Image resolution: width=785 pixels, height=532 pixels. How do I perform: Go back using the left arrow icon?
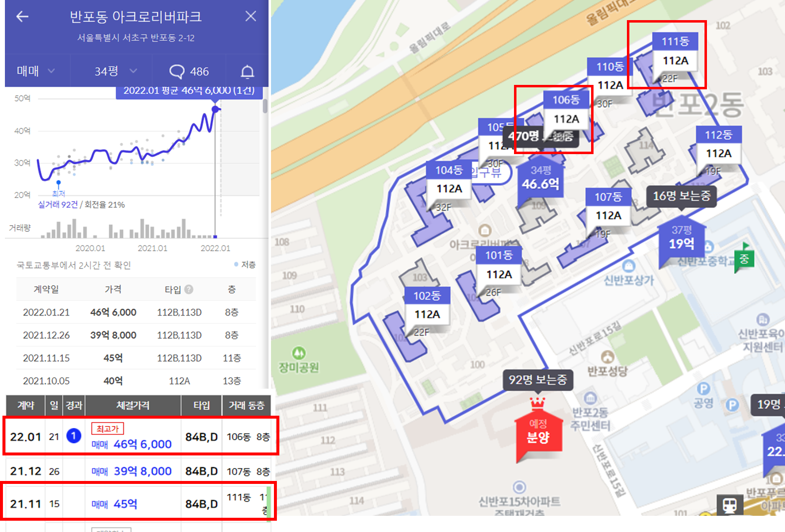(23, 17)
